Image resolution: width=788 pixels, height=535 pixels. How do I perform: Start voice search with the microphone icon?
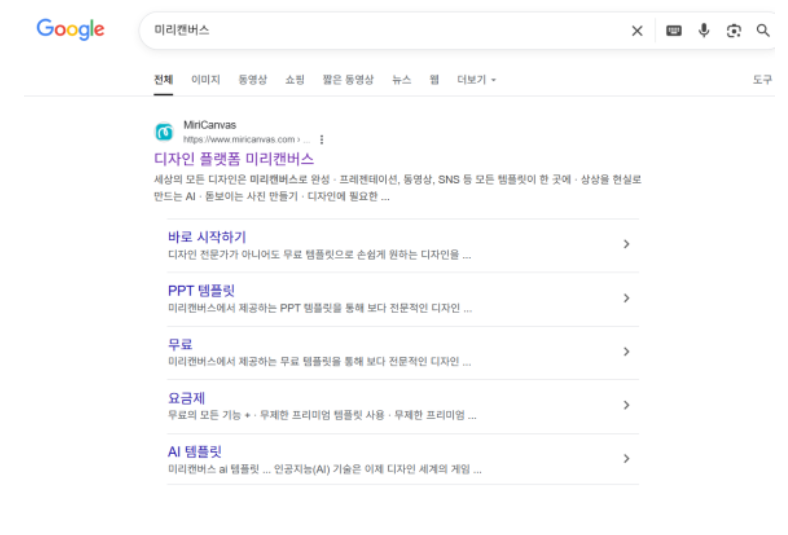pos(704,31)
